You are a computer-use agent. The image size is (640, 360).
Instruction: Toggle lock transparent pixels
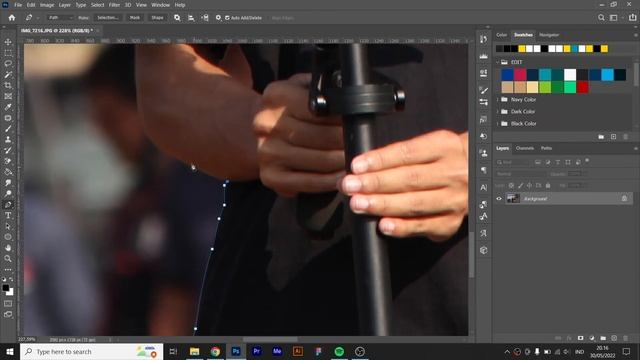pos(511,185)
